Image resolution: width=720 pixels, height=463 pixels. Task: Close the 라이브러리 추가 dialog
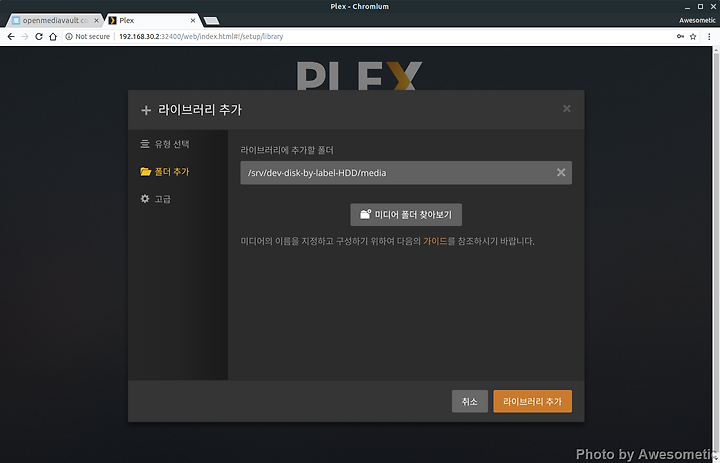click(567, 108)
